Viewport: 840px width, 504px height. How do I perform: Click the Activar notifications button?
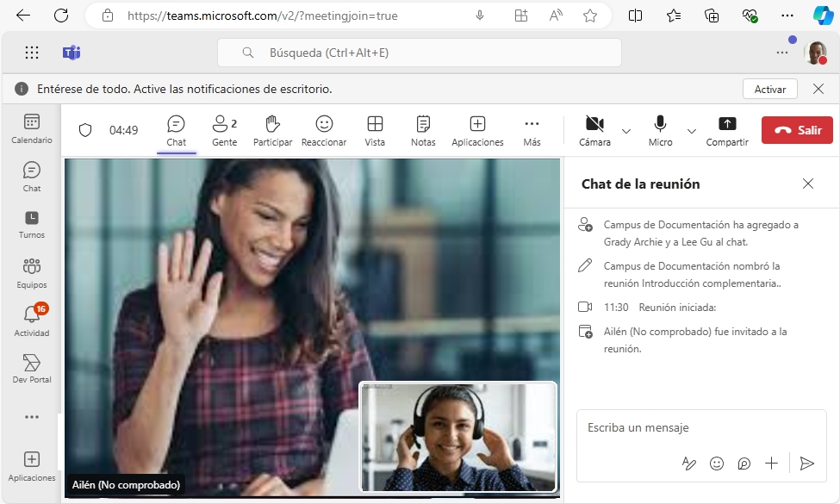click(769, 89)
